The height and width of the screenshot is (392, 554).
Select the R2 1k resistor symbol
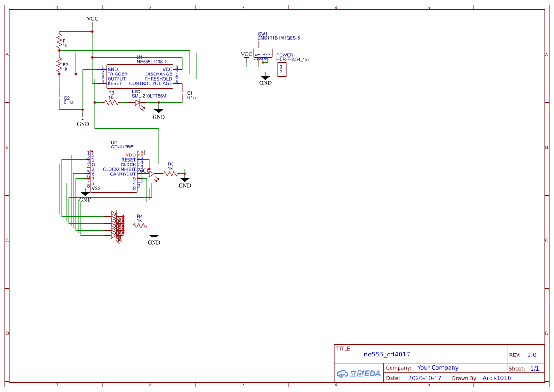pyautogui.click(x=59, y=65)
